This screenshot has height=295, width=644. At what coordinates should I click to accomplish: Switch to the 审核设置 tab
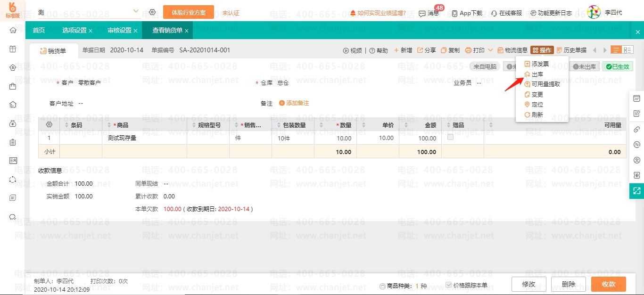[x=119, y=31]
